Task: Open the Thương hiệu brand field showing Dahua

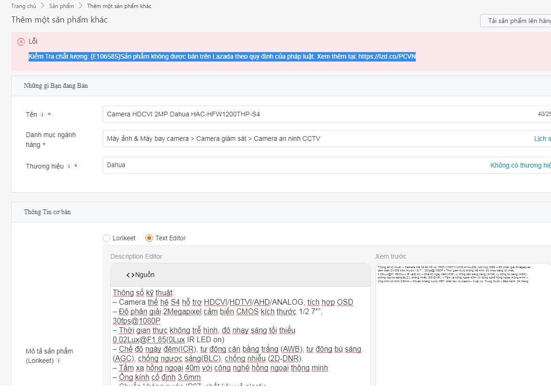Action: [327, 165]
